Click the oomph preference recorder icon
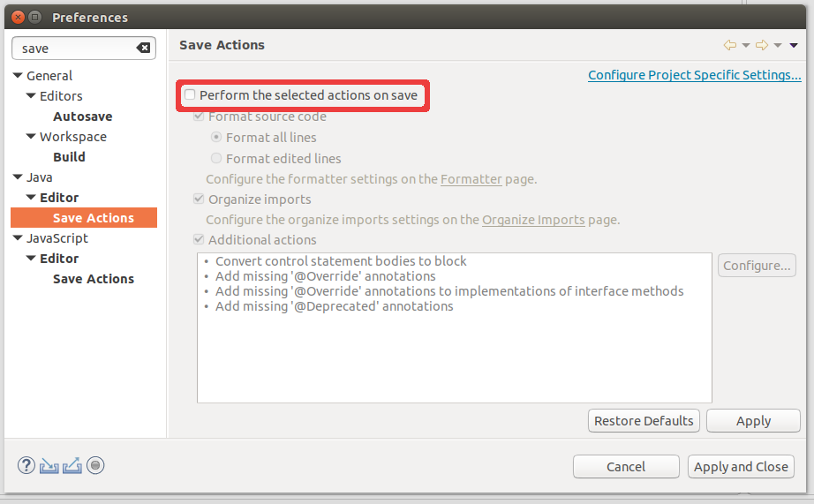Image resolution: width=814 pixels, height=504 pixels. [x=95, y=466]
